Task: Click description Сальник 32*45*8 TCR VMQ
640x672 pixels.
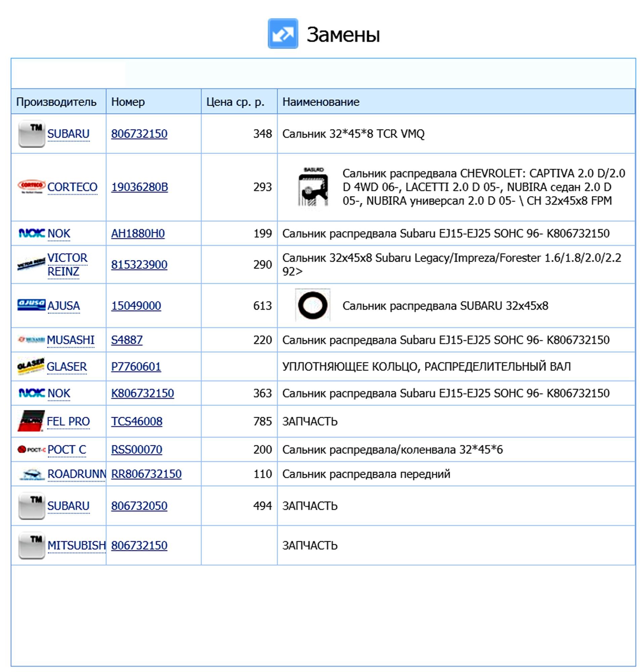Action: point(353,134)
